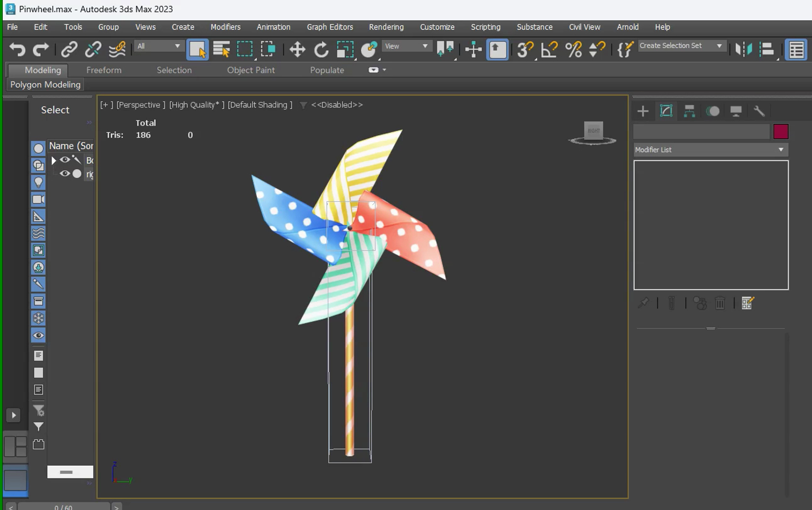Open Select by Name list icon

[221, 49]
